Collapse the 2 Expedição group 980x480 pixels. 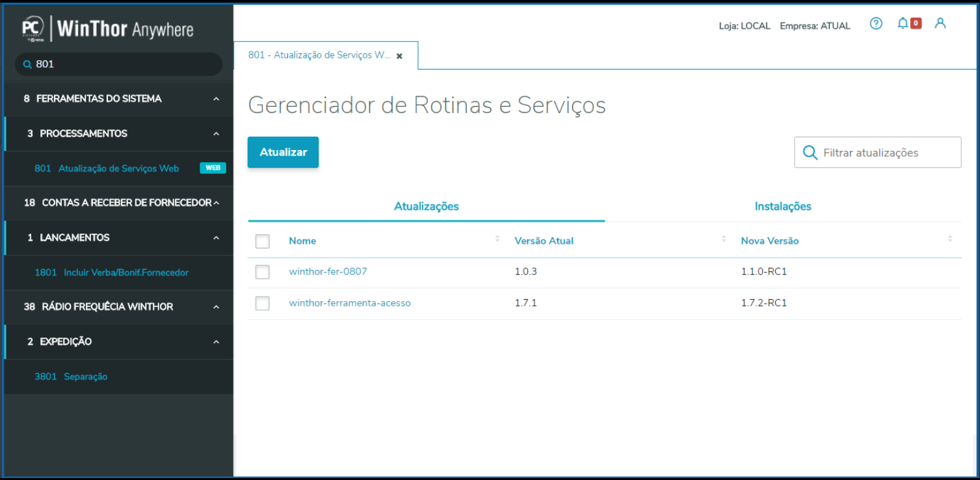click(216, 342)
